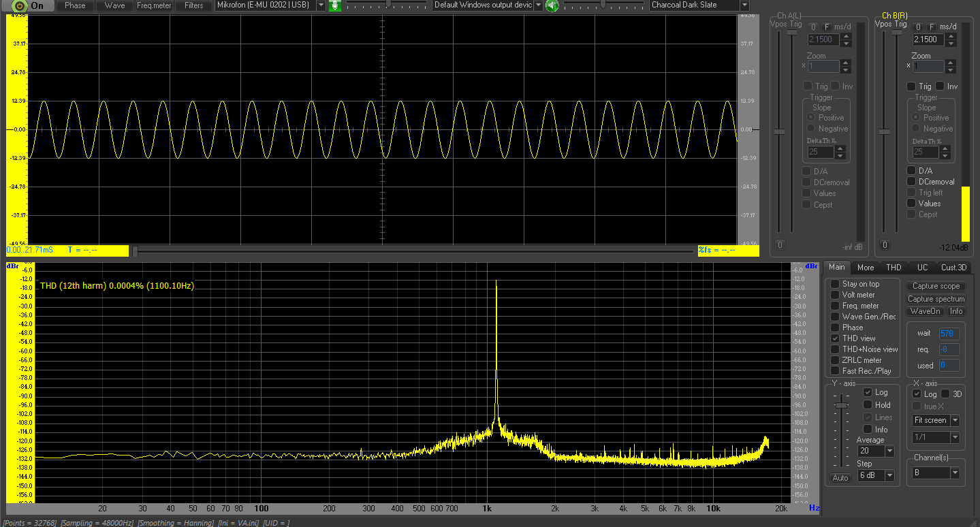980x527 pixels.
Task: Open the Freq.meter window
Action: point(154,5)
